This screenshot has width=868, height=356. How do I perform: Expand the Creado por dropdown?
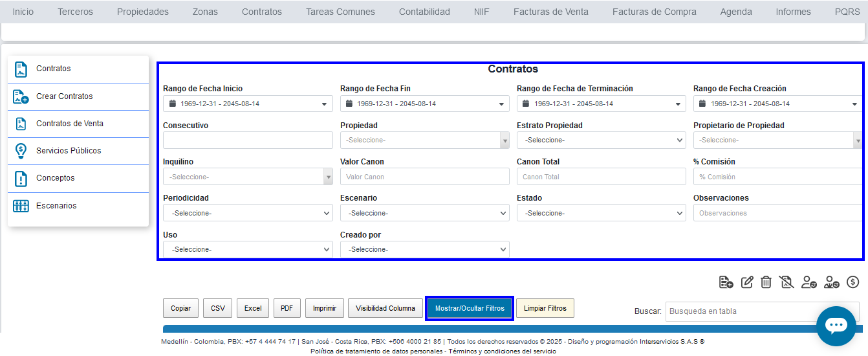pyautogui.click(x=424, y=250)
